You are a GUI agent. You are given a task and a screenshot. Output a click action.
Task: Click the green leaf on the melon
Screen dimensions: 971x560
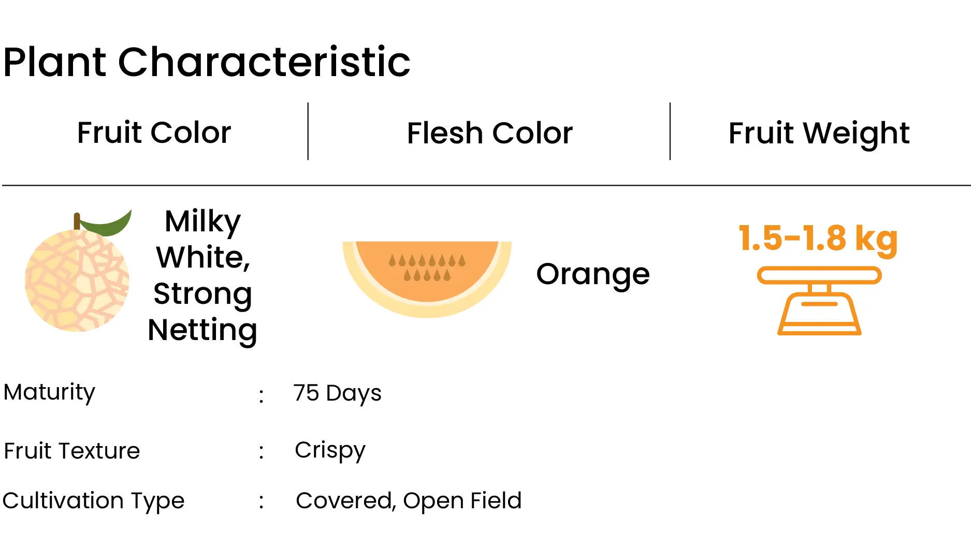106,223
